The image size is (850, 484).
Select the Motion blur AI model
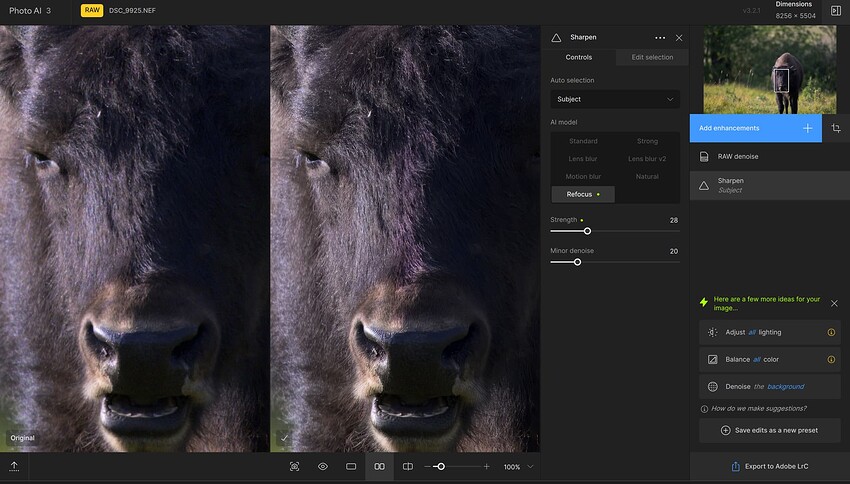point(583,177)
